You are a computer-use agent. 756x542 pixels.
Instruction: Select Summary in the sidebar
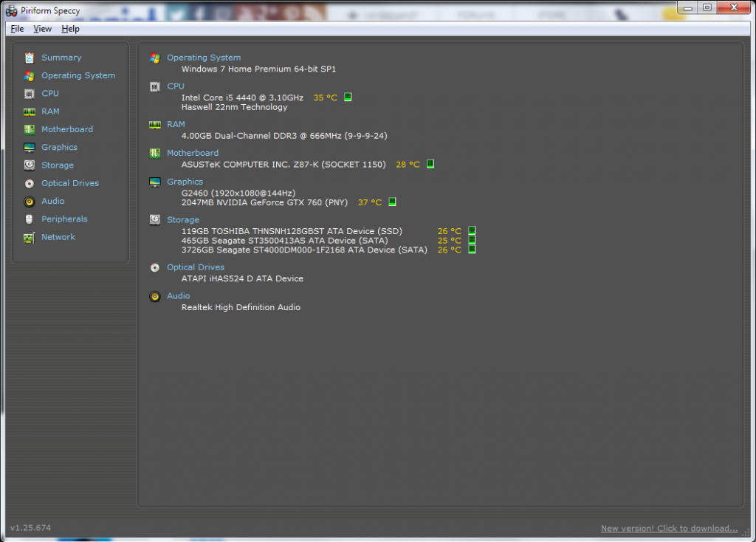(61, 58)
